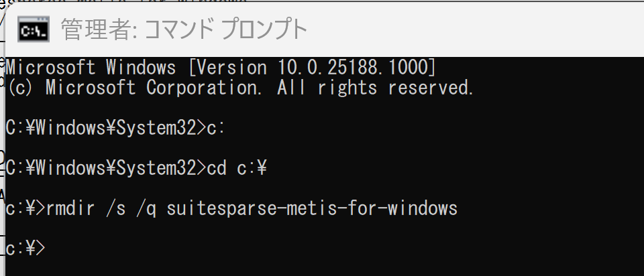Click the typed c: drive command
Viewport: 644px width, 276px height.
pyautogui.click(x=216, y=129)
